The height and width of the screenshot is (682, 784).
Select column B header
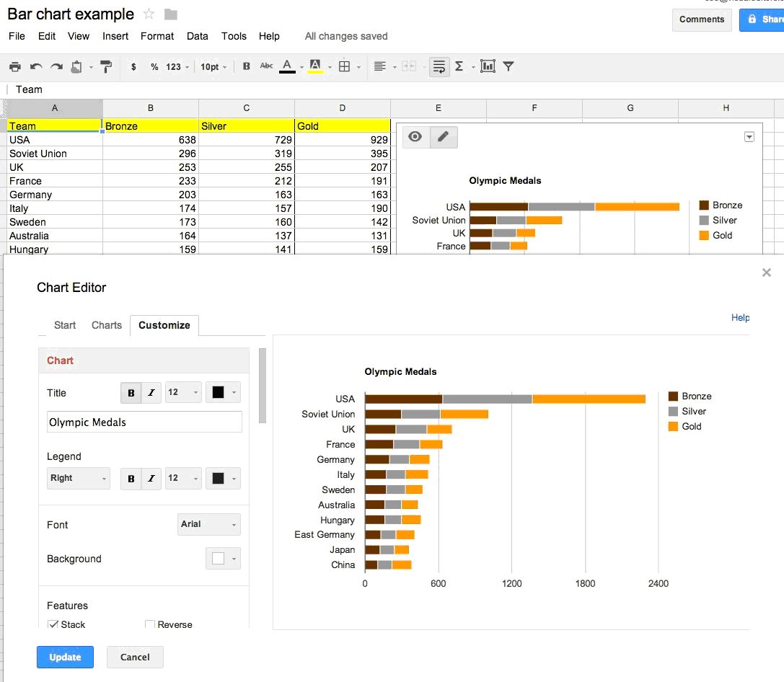point(151,108)
